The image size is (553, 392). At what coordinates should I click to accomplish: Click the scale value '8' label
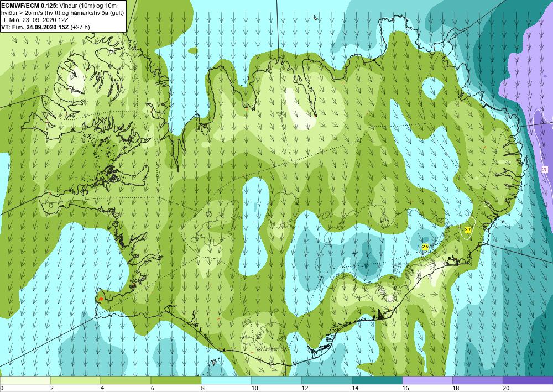tap(203, 389)
